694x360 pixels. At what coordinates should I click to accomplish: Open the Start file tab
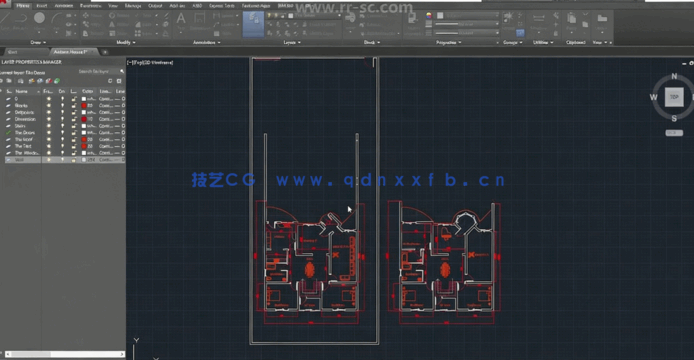(x=12, y=52)
